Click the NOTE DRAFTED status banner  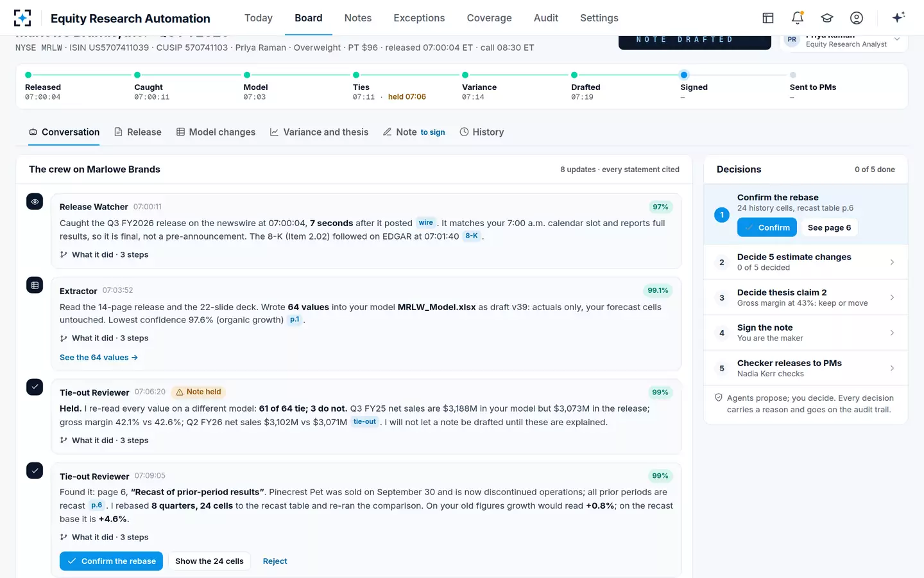(x=695, y=41)
